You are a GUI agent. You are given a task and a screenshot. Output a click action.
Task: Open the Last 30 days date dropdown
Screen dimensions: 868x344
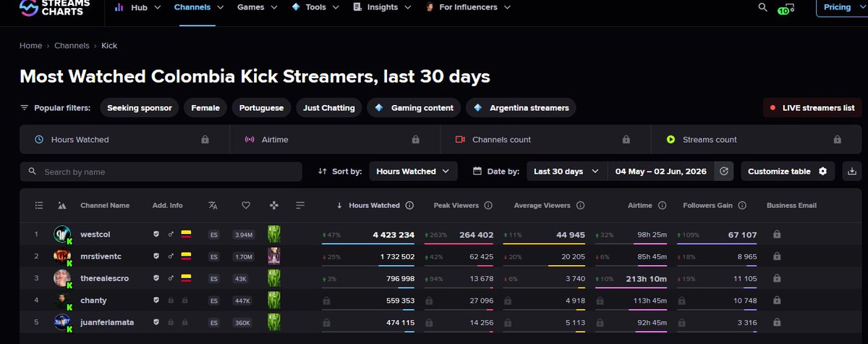tap(566, 172)
